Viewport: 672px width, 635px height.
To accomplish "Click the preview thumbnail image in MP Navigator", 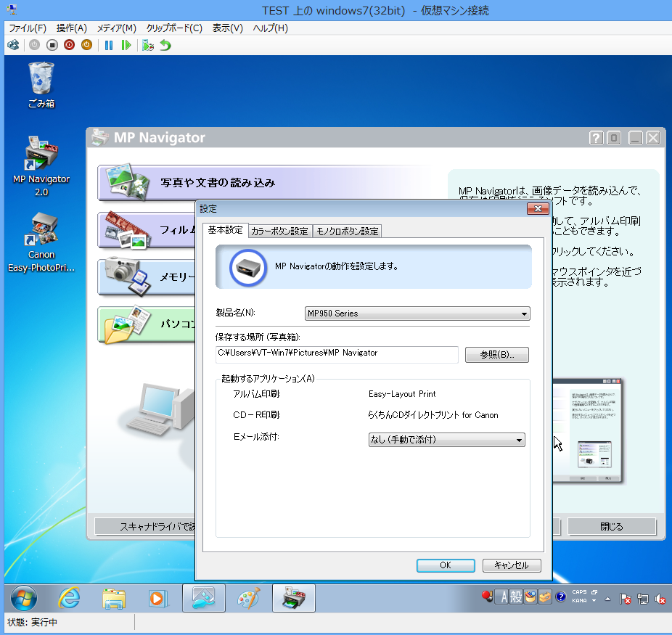I will point(587,431).
